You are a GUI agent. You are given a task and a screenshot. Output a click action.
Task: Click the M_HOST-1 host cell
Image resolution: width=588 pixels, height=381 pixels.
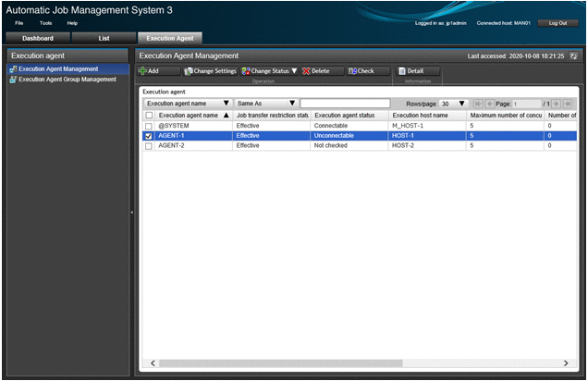[427, 126]
